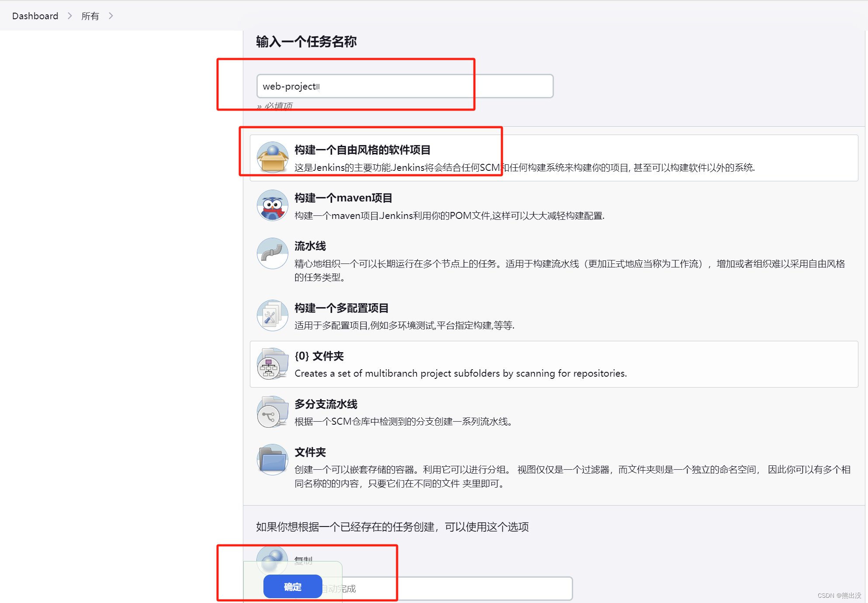
Task: Click the {0} 文件夹 organization folder icon
Action: (x=273, y=364)
